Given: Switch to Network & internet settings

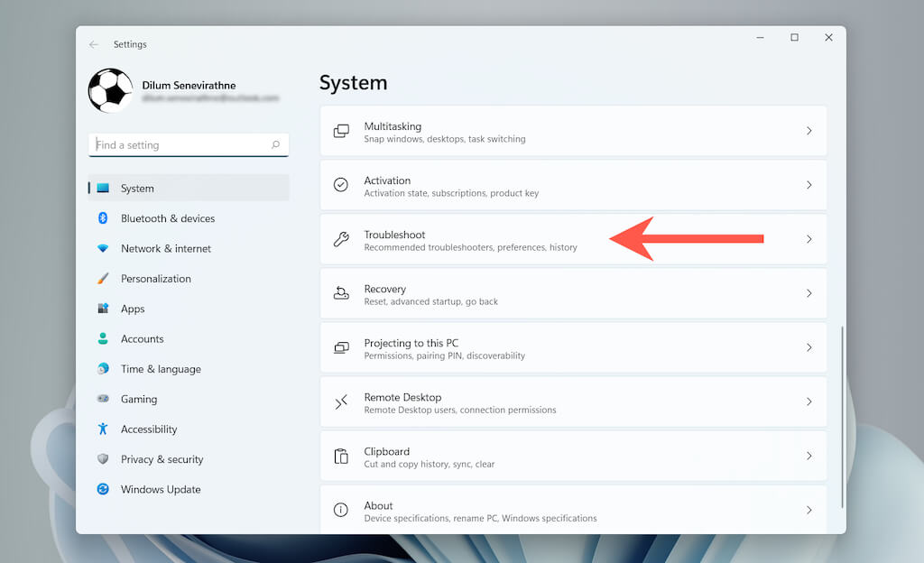Looking at the screenshot, I should pos(165,248).
